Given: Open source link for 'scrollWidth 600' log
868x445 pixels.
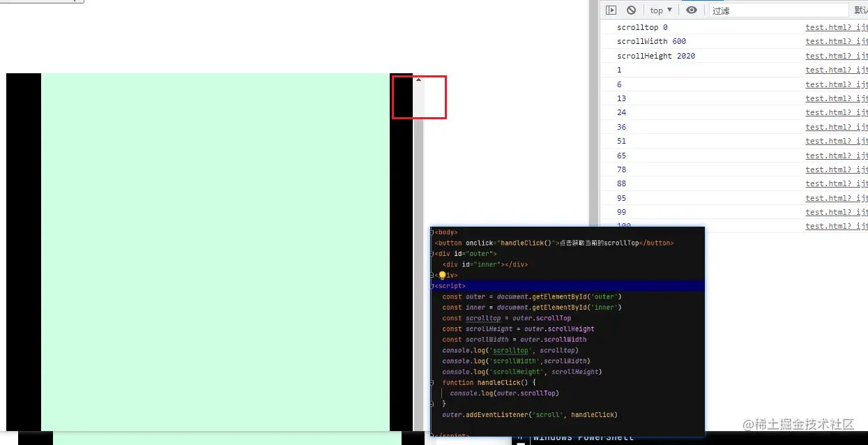Looking at the screenshot, I should point(837,41).
